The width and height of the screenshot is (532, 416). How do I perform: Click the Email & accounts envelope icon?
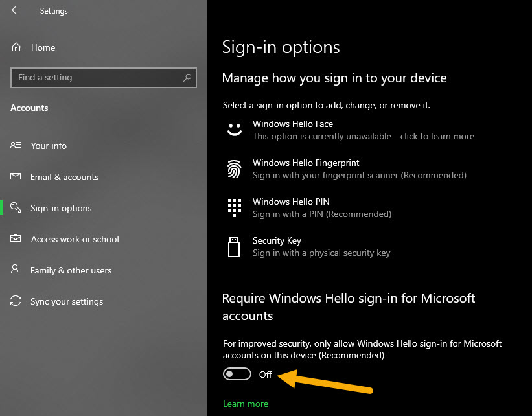(16, 176)
